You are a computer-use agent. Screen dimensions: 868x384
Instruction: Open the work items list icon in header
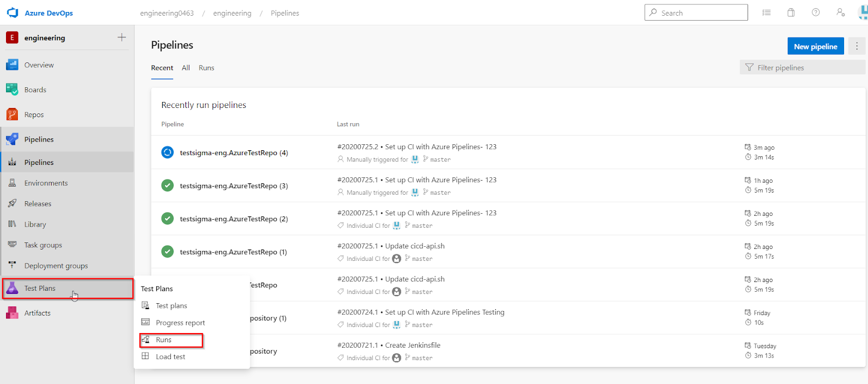click(766, 12)
